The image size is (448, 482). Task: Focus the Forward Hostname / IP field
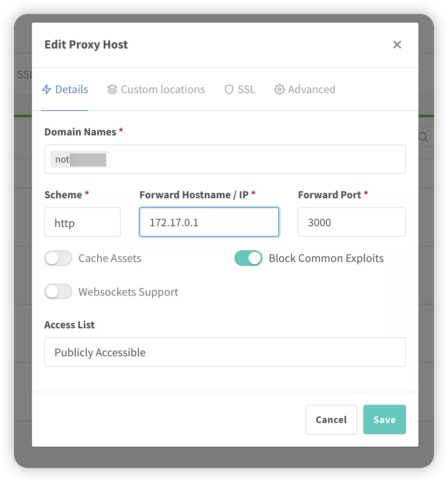coord(209,222)
